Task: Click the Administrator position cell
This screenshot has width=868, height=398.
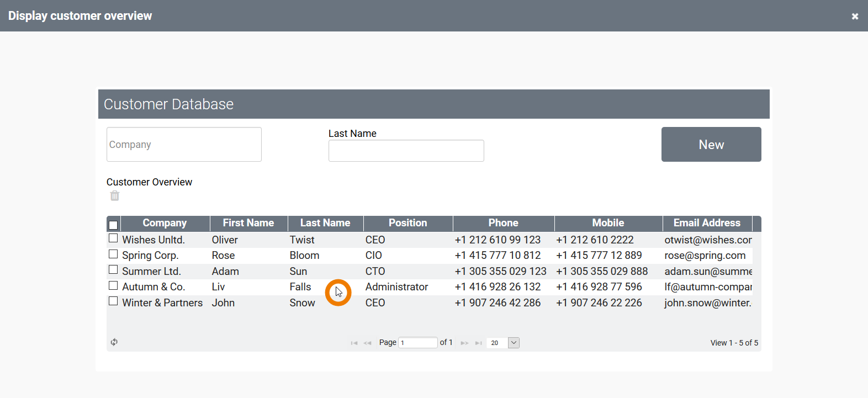Action: click(408, 287)
